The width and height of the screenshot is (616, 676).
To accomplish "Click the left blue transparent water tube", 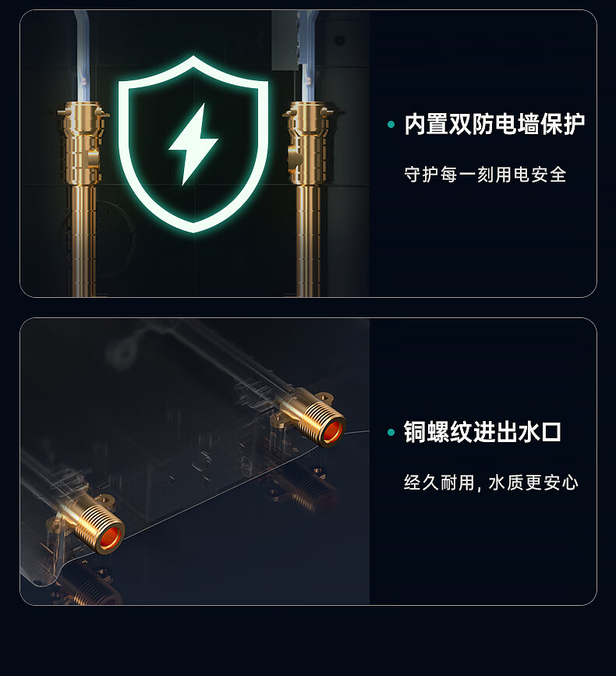I will pos(81,56).
